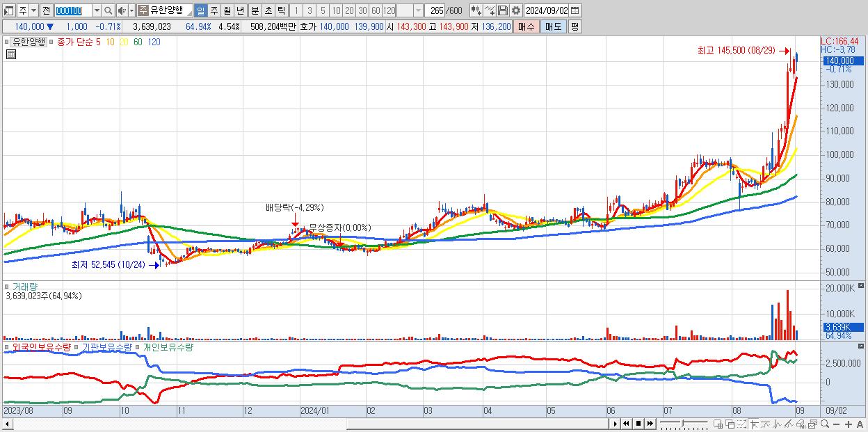868x432 pixels.
Task: Select interval preset 10
Action: (336, 10)
